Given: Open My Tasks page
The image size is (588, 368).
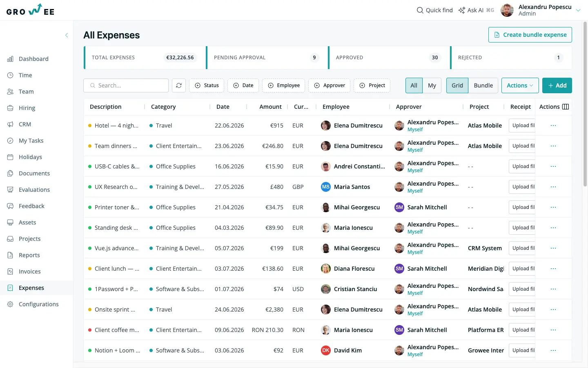Looking at the screenshot, I should click(31, 141).
